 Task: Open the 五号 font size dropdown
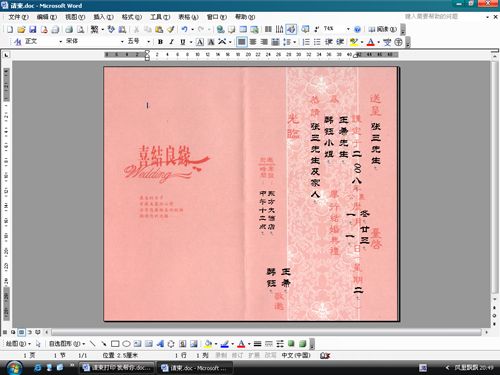pos(148,42)
